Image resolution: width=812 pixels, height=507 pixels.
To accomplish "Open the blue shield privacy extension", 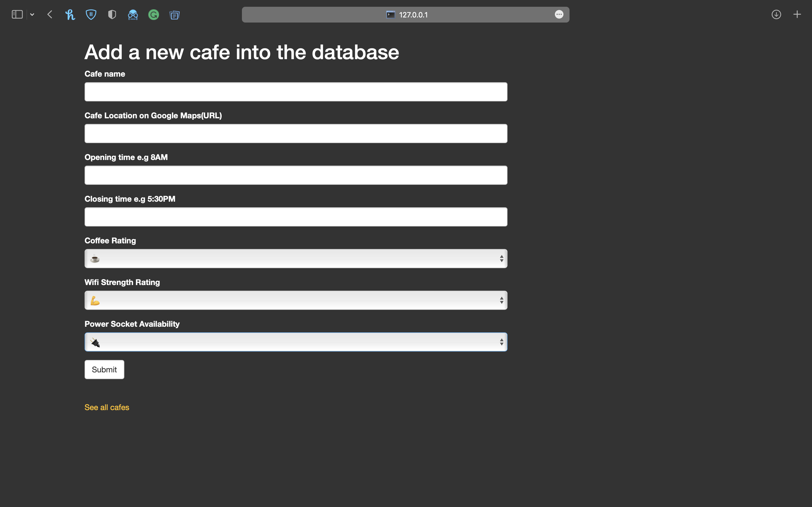I will (x=91, y=14).
